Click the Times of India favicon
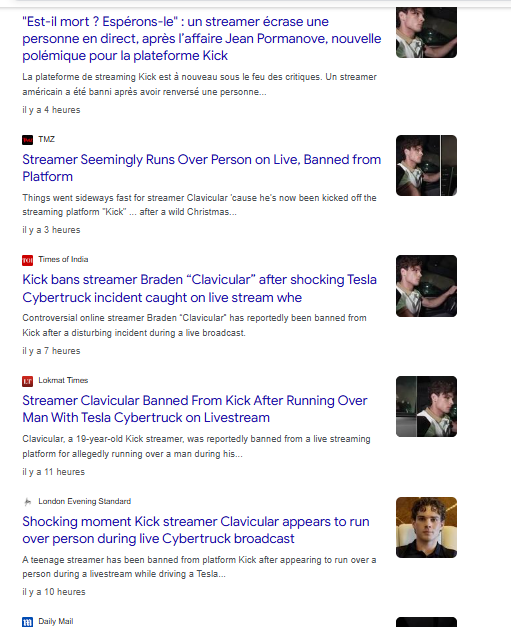The height and width of the screenshot is (627, 511). [x=27, y=260]
